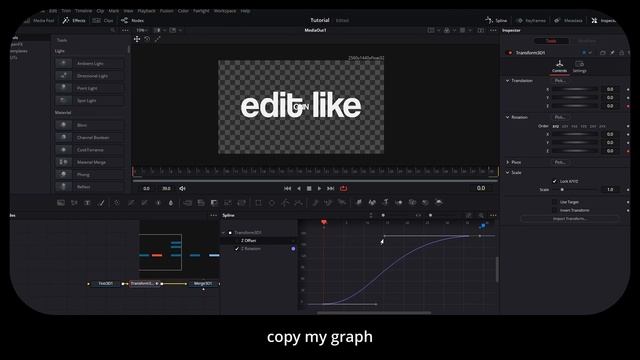The width and height of the screenshot is (640, 360).
Task: Toggle Transform3D1 node enable dot
Action: pos(509,53)
